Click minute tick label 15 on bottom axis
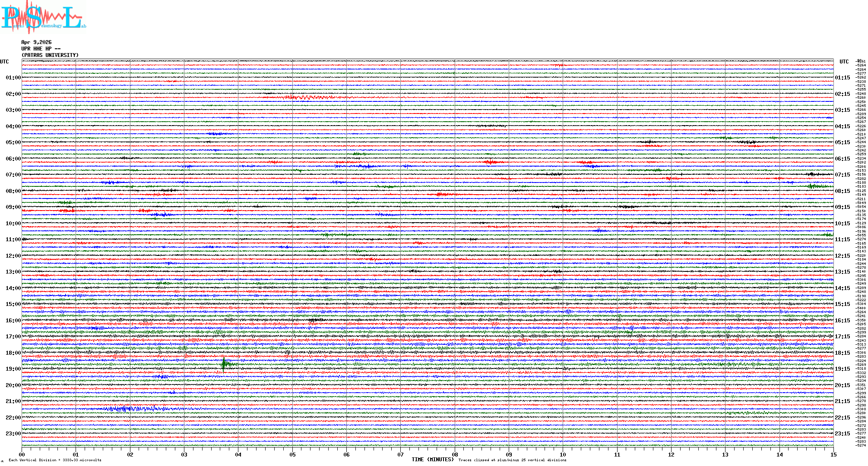The height and width of the screenshot is (466, 868). click(833, 455)
